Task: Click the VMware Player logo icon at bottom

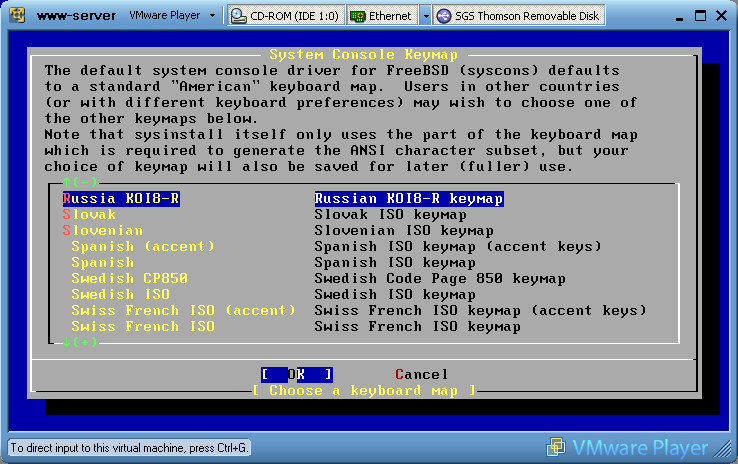Action: [556, 447]
